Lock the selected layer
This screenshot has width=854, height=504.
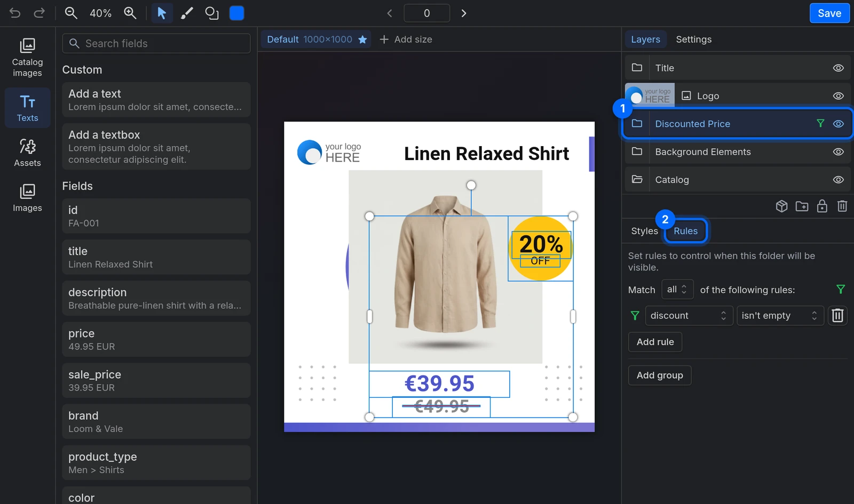click(x=822, y=206)
